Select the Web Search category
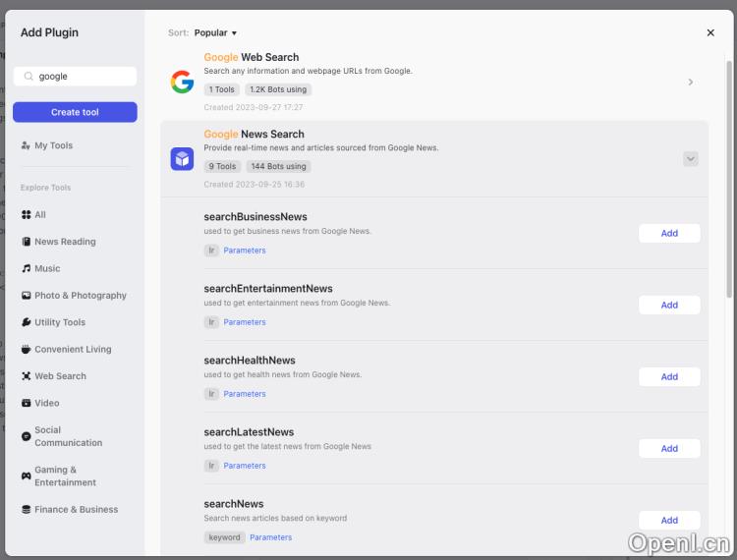The height and width of the screenshot is (560, 737). pos(60,376)
